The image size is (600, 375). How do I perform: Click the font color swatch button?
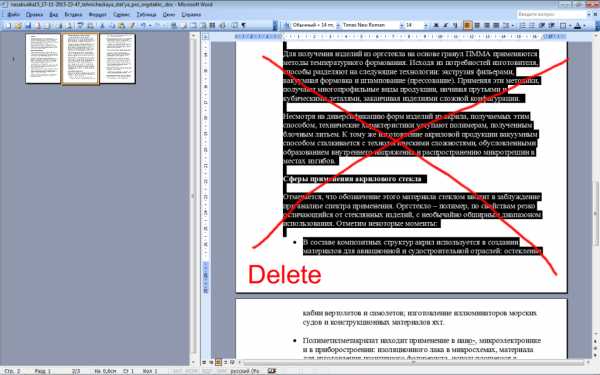tap(578, 25)
